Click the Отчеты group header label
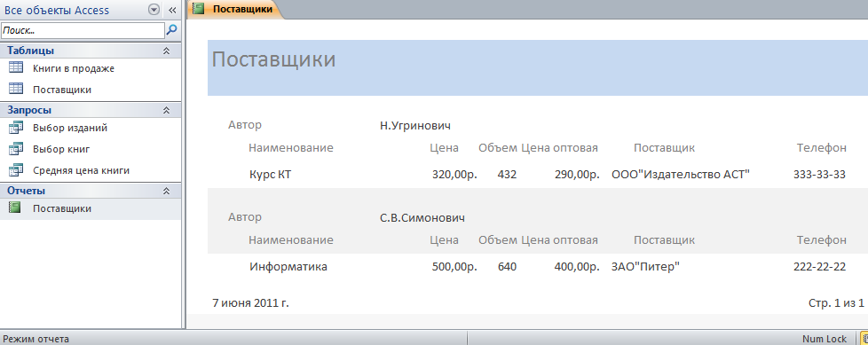The width and height of the screenshot is (868, 345). click(x=26, y=191)
